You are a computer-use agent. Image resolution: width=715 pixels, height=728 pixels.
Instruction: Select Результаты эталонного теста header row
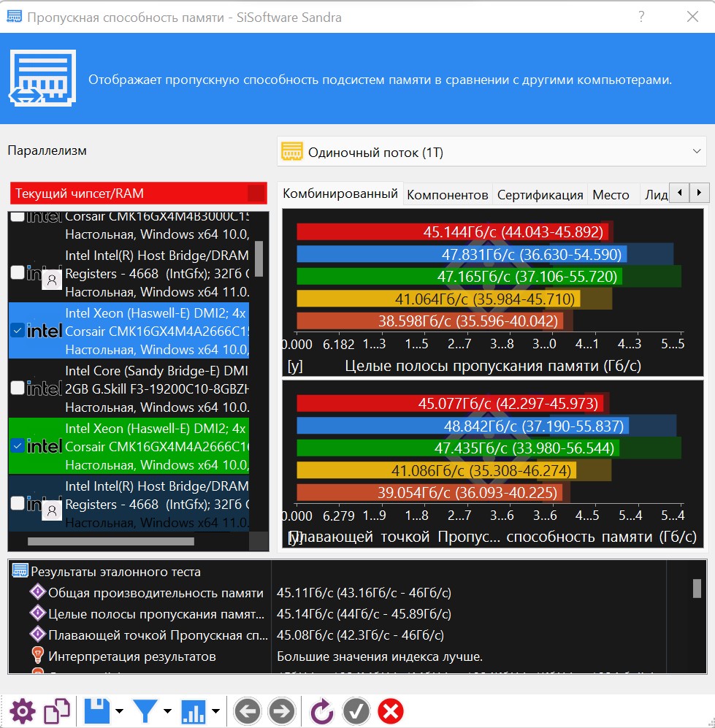pos(337,572)
